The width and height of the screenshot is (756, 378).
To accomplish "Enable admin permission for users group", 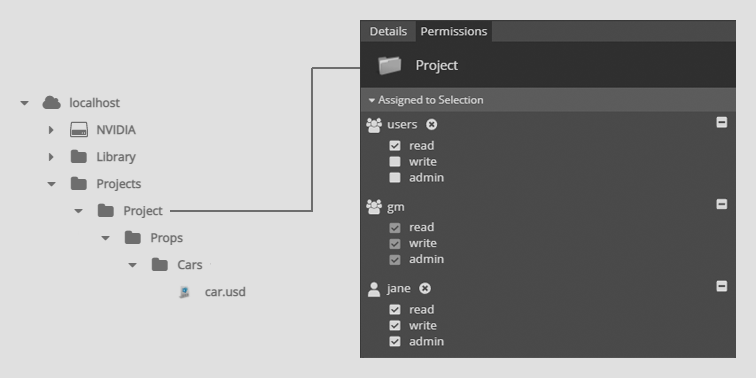I will click(395, 177).
